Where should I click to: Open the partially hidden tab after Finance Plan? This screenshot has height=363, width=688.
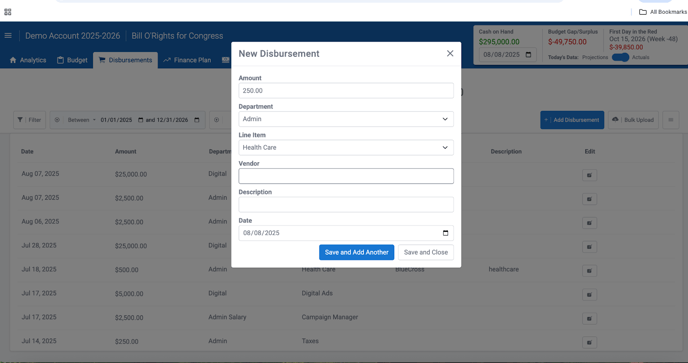click(x=225, y=60)
